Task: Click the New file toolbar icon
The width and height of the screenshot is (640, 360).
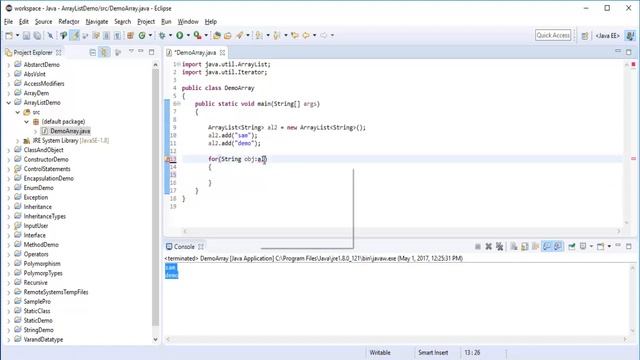Action: click(9, 36)
